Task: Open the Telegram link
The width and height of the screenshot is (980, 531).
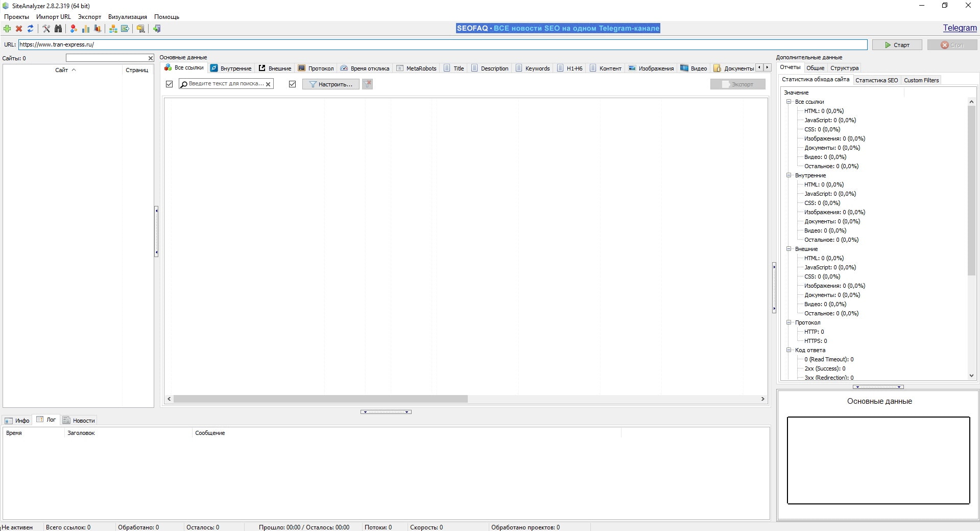Action: click(x=960, y=28)
